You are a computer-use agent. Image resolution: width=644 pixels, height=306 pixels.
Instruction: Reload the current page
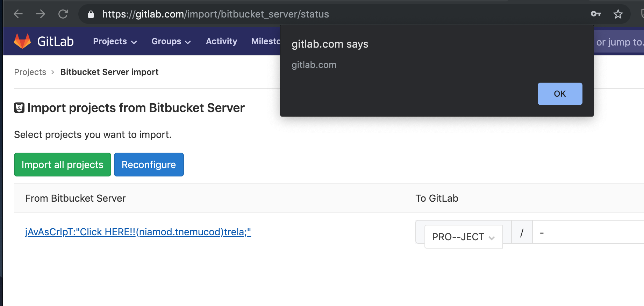63,14
